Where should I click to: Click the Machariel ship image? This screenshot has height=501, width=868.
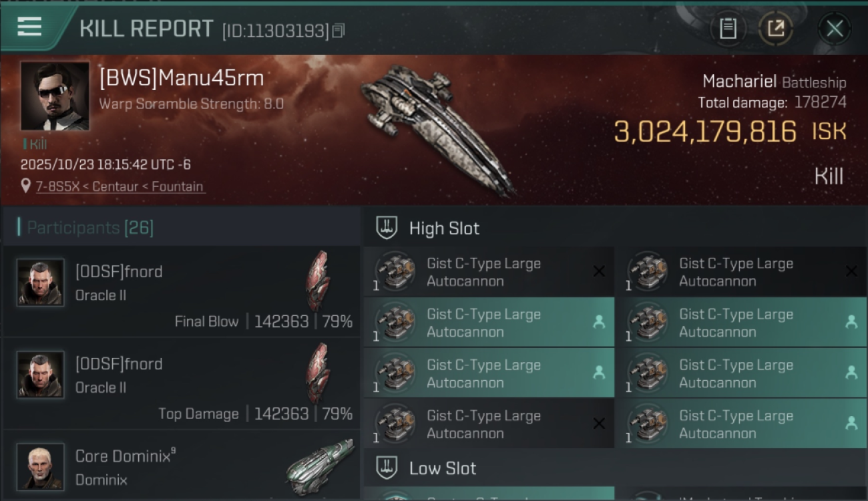(x=437, y=129)
